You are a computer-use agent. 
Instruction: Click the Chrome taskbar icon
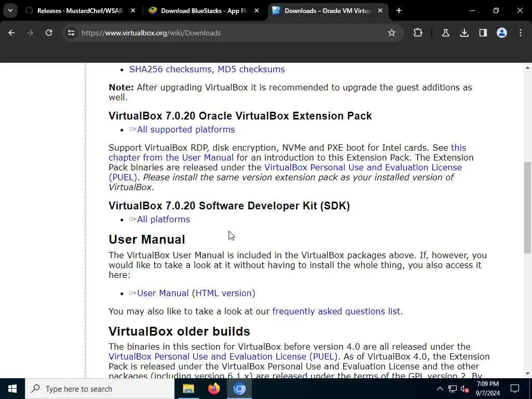coord(239,389)
